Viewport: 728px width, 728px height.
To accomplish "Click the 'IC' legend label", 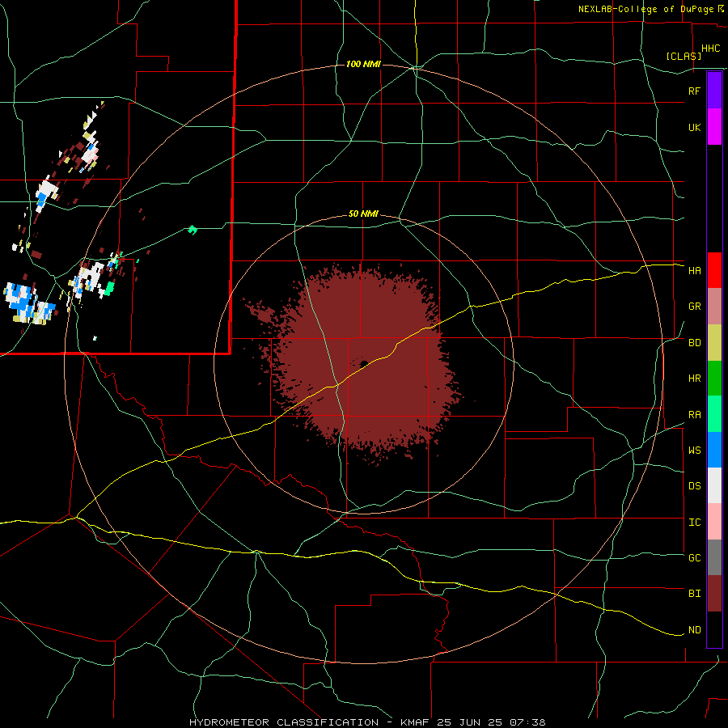I will tap(694, 523).
